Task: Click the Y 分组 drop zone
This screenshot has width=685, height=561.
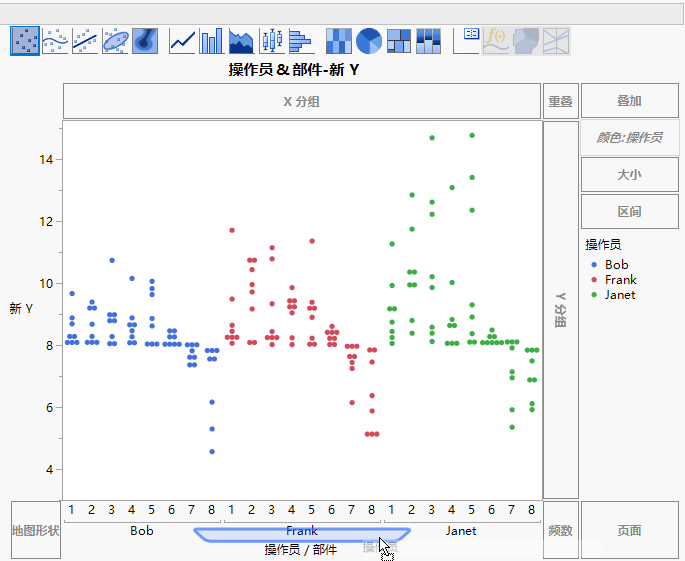Action: click(x=560, y=310)
